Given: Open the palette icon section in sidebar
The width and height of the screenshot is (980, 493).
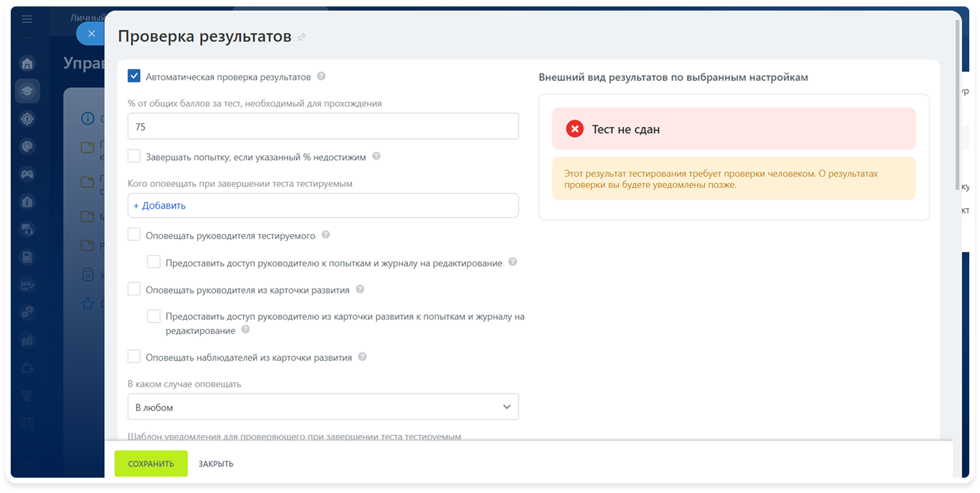Looking at the screenshot, I should point(27,147).
